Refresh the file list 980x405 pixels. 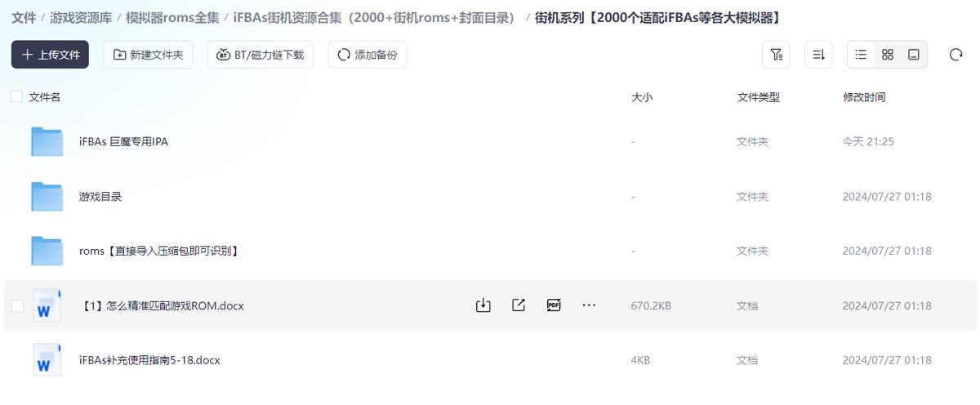(956, 55)
